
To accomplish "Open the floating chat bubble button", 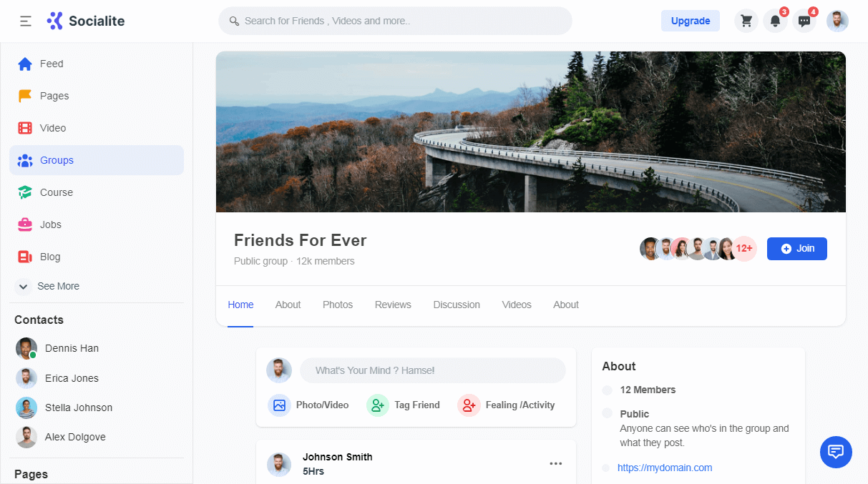I will coord(835,452).
